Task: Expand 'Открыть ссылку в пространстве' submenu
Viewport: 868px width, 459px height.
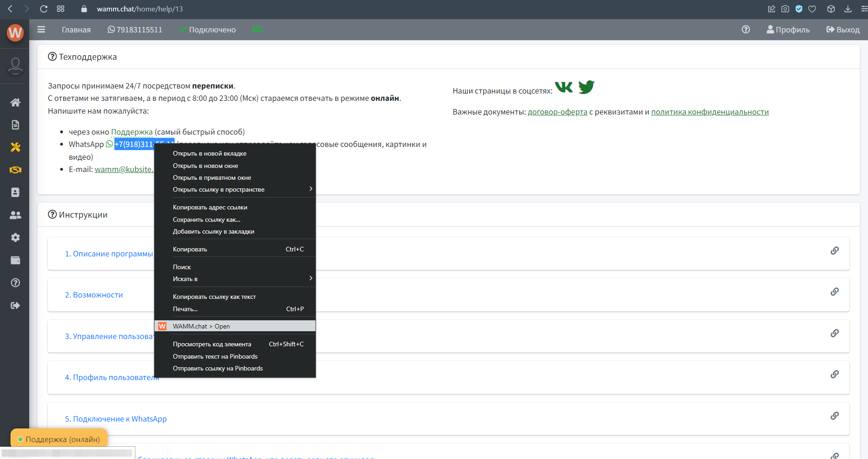Action: click(235, 189)
